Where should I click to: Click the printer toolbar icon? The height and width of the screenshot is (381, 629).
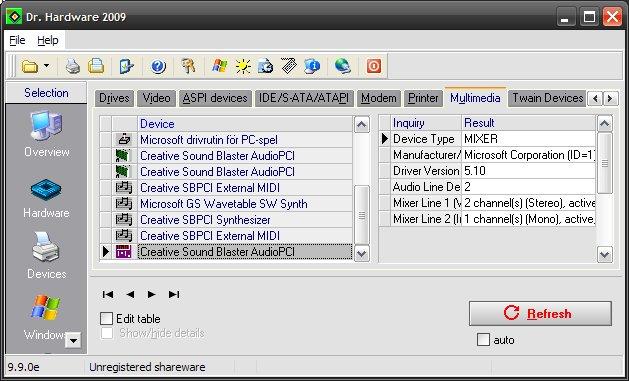(73, 66)
